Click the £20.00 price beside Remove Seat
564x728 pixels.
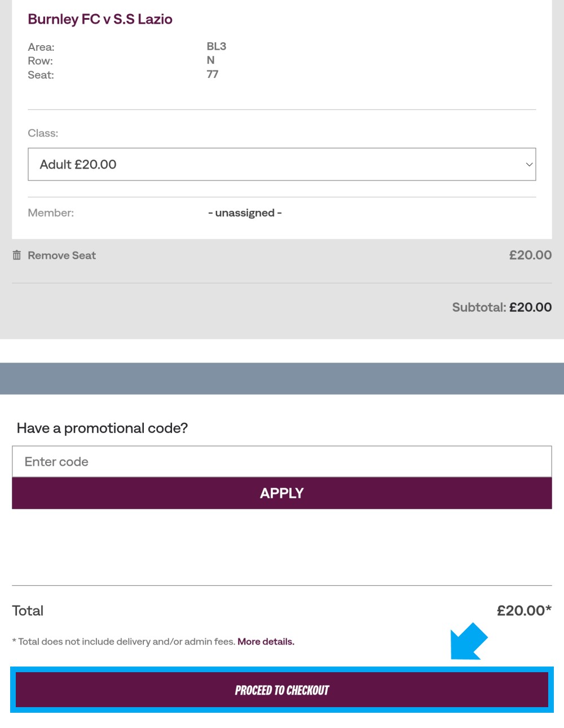coord(530,255)
